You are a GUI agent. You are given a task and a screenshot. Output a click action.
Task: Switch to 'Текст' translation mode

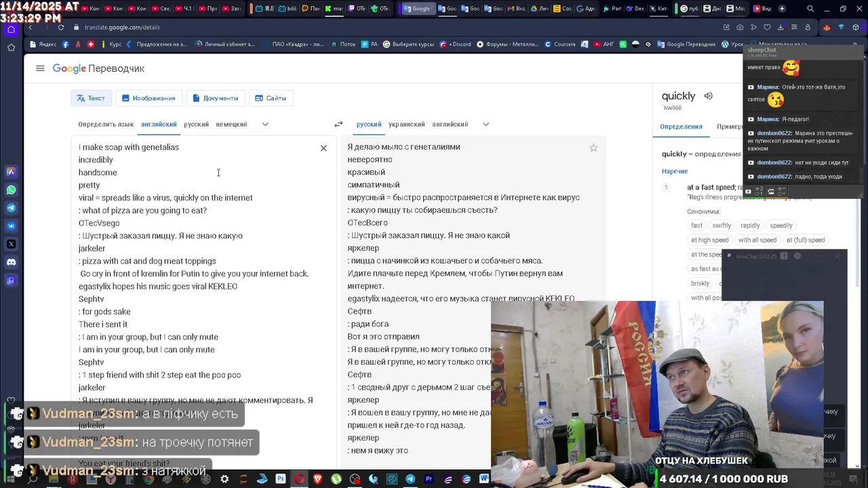tap(91, 98)
